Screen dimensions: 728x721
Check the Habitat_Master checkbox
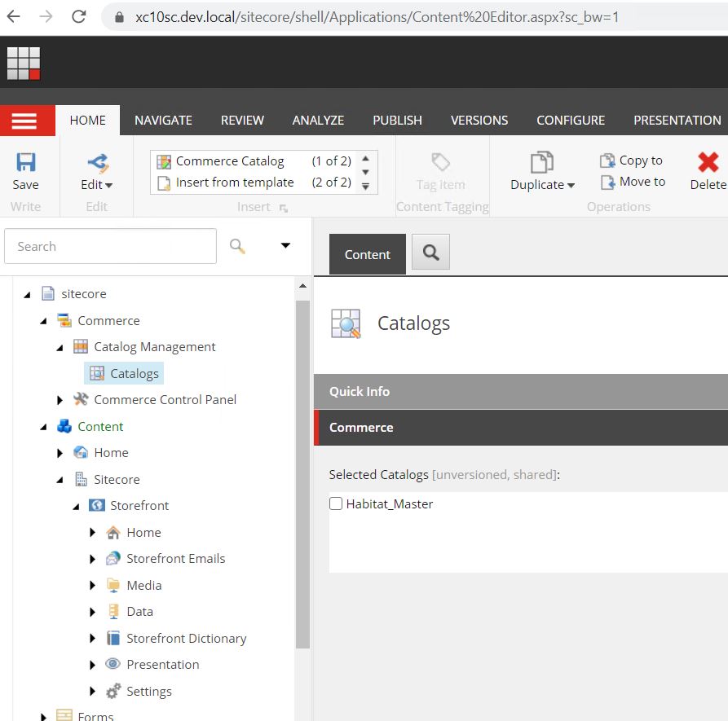pyautogui.click(x=336, y=504)
